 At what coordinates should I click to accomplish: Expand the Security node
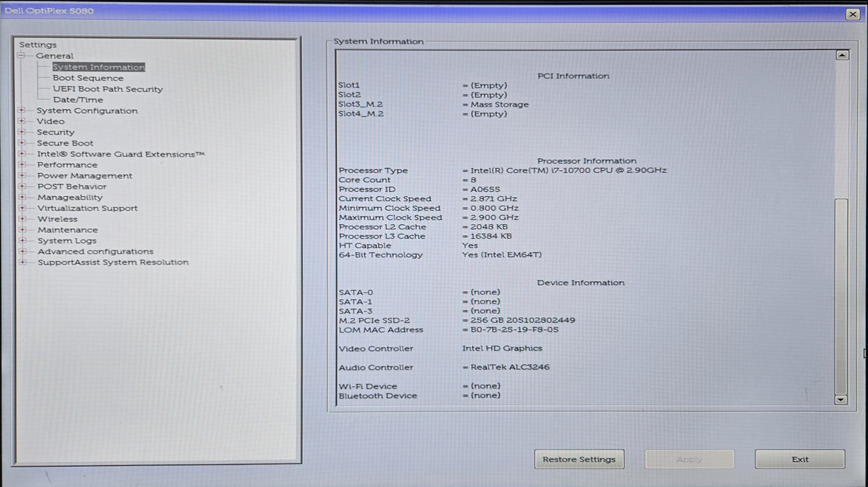tap(22, 132)
